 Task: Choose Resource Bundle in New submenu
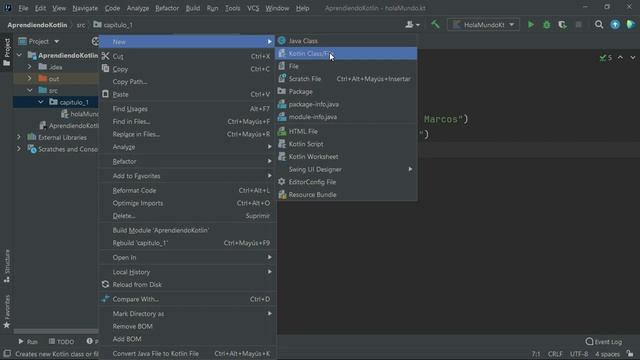click(347, 195)
